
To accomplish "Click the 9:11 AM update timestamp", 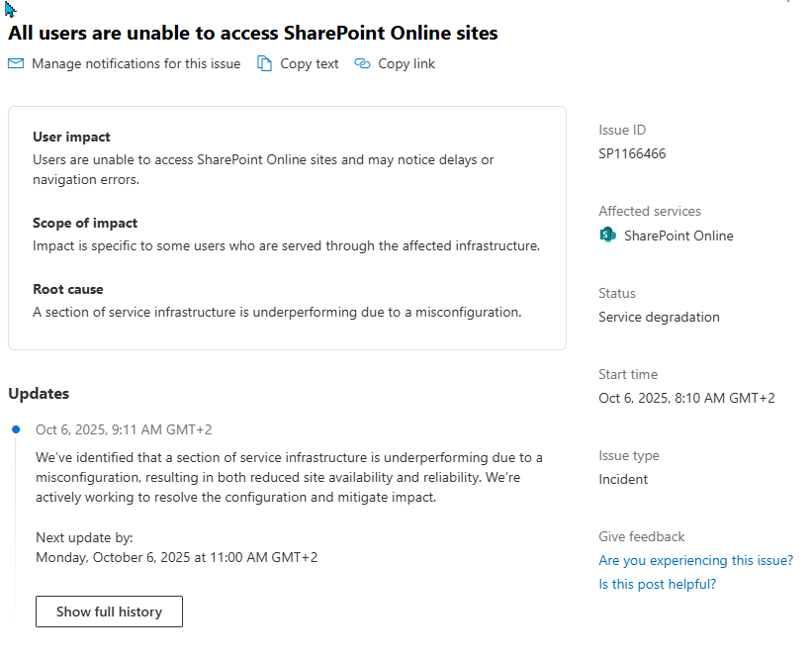I will pos(124,429).
